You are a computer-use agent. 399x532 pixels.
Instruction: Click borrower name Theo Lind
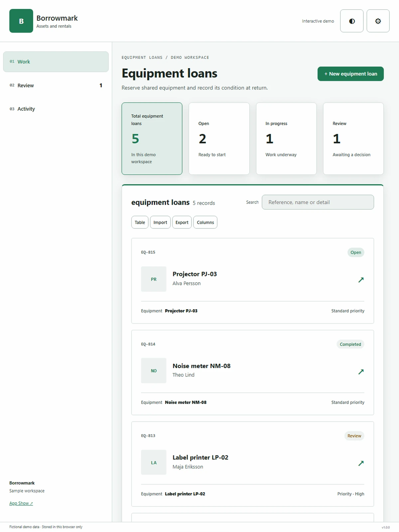click(184, 375)
